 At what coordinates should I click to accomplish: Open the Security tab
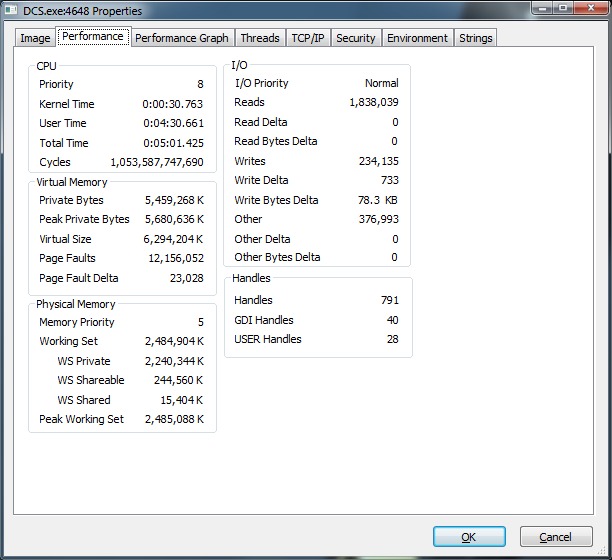tap(356, 38)
